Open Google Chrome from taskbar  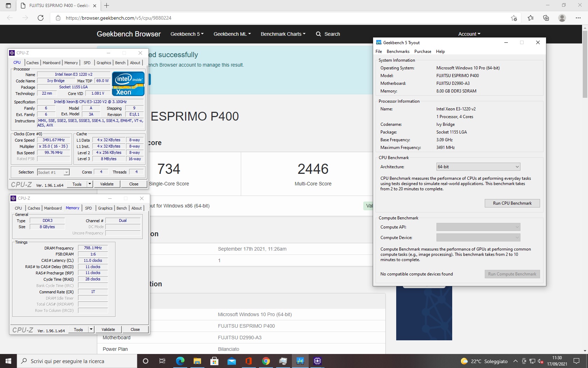point(266,361)
